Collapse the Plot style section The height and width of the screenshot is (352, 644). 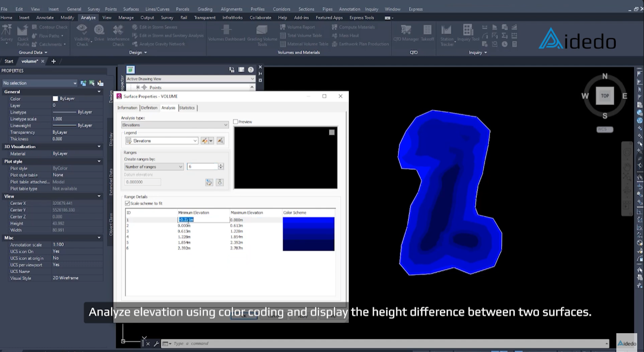tap(99, 161)
